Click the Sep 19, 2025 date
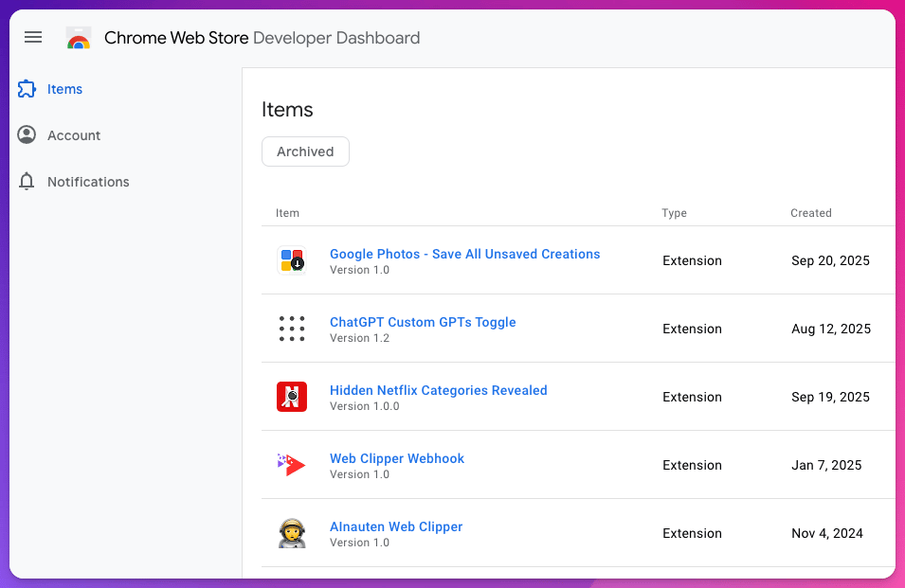This screenshot has width=905, height=588. click(x=830, y=397)
